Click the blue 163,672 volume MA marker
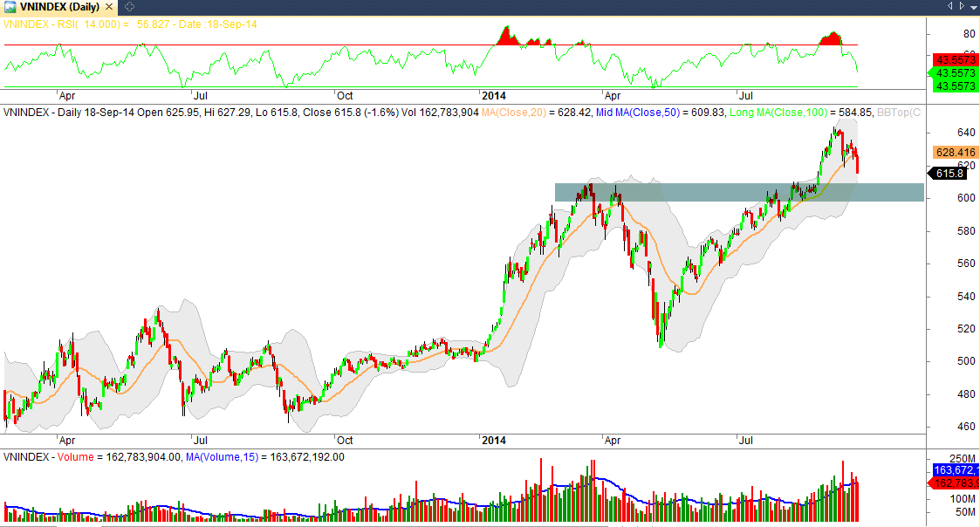980x527 pixels. click(x=952, y=469)
